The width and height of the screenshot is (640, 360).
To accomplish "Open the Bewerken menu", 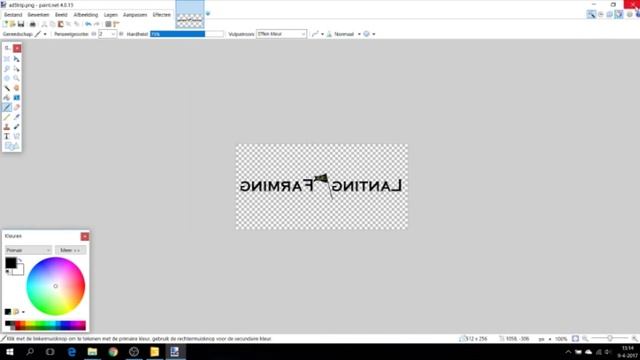I will tap(38, 15).
